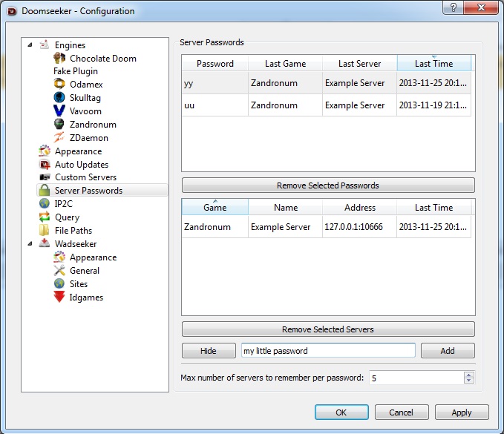Open the Idgames red arrow icon

pos(59,297)
